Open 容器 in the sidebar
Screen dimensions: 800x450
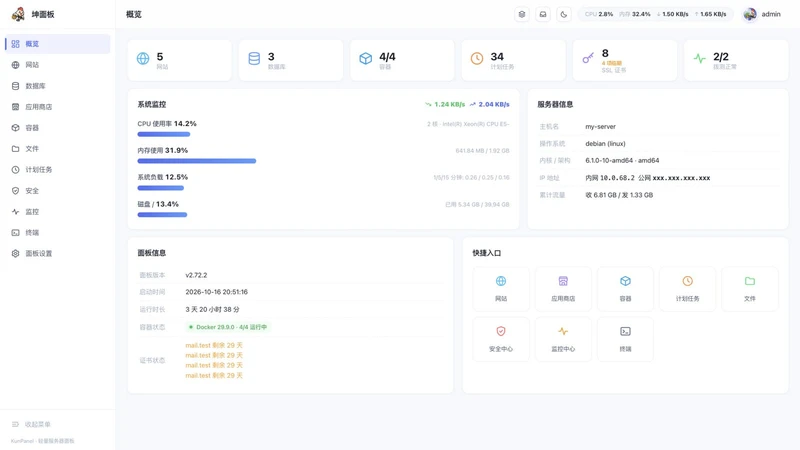tap(58, 128)
